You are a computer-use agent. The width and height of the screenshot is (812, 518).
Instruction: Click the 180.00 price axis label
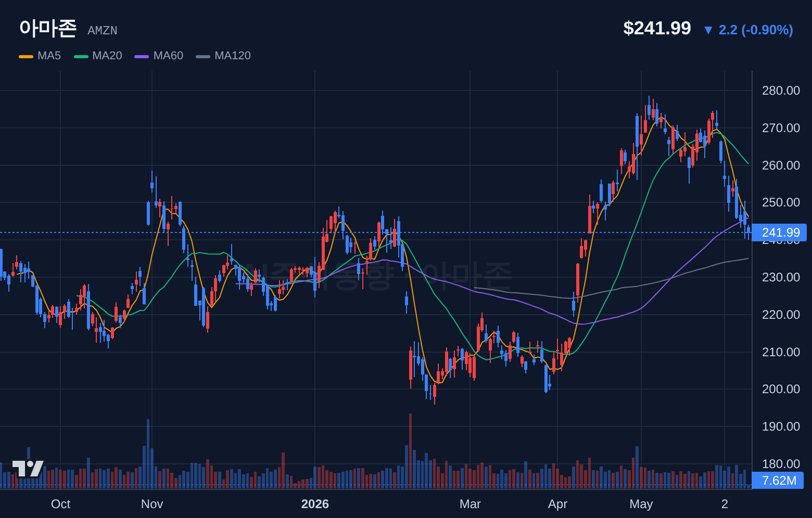(781, 464)
